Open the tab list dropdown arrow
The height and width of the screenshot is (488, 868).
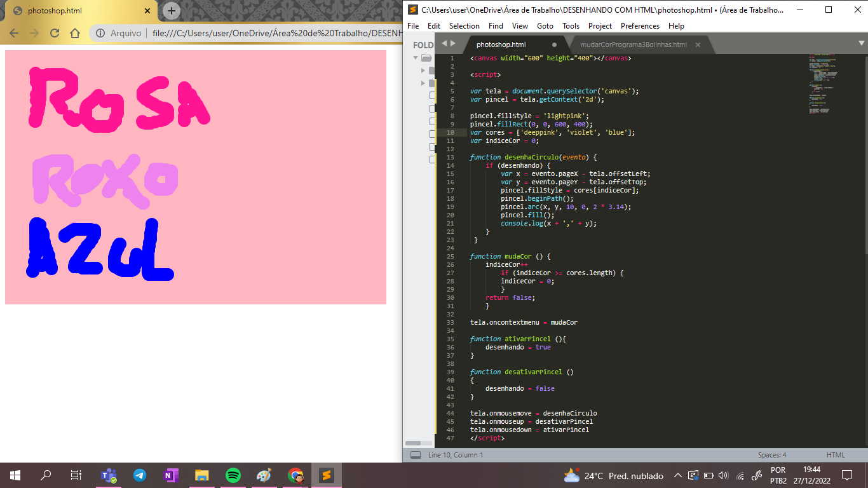(x=861, y=43)
